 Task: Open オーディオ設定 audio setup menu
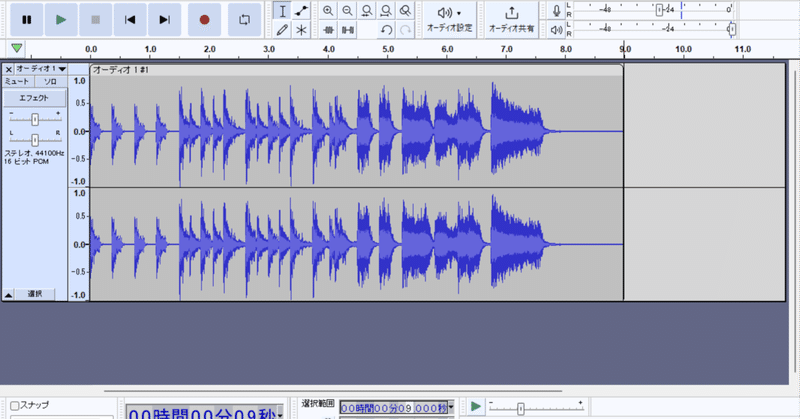pos(449,20)
